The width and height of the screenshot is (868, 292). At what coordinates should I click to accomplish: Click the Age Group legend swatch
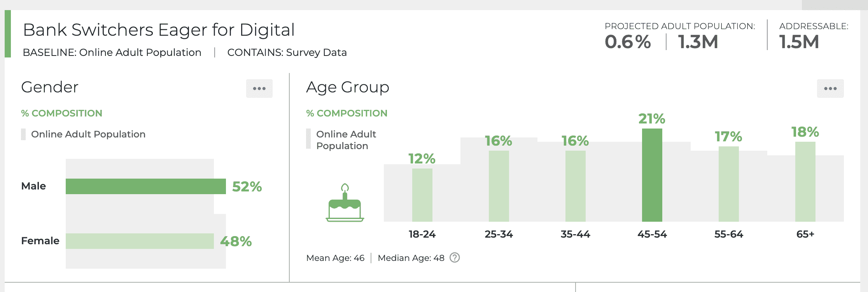308,139
